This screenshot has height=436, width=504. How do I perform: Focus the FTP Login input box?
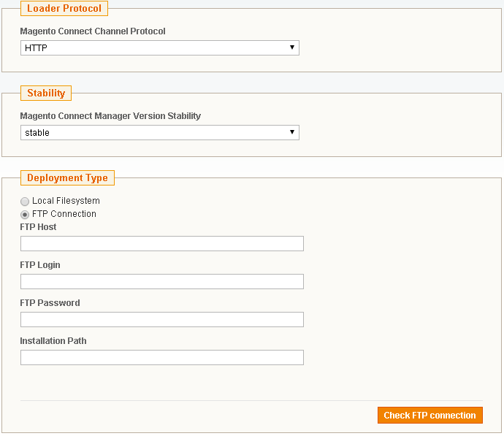[x=161, y=282]
